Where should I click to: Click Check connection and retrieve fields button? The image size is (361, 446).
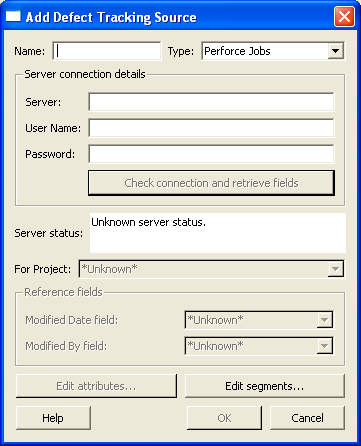(211, 183)
